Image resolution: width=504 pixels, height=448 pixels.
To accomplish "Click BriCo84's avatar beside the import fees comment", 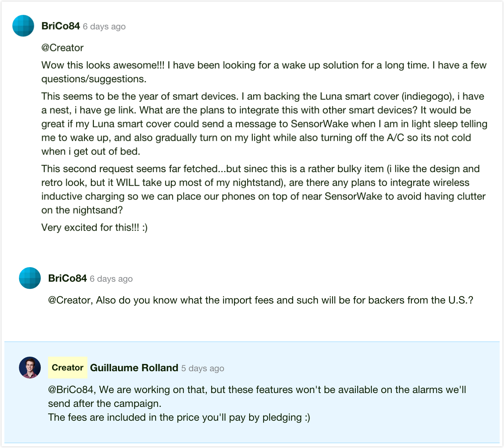I will [x=30, y=278].
